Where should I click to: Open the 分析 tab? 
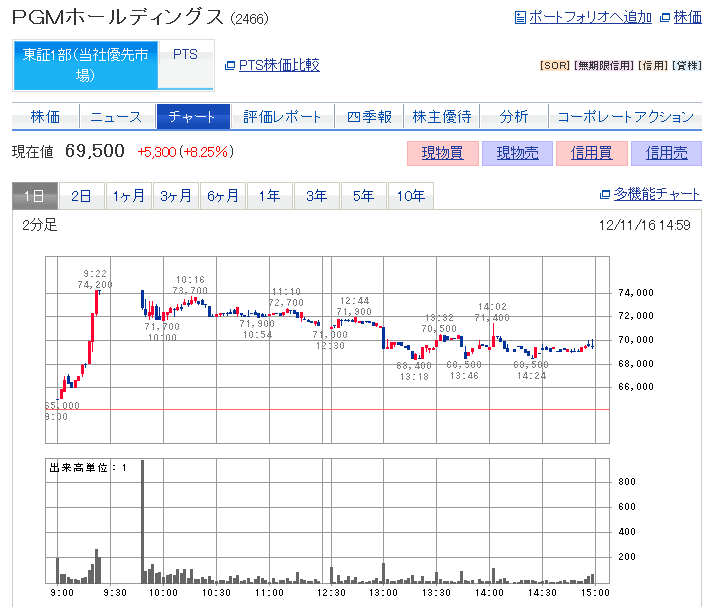coord(514,117)
